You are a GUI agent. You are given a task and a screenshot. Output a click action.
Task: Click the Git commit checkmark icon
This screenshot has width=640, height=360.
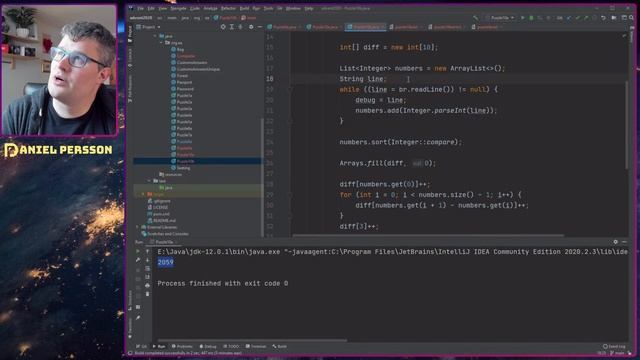578,18
